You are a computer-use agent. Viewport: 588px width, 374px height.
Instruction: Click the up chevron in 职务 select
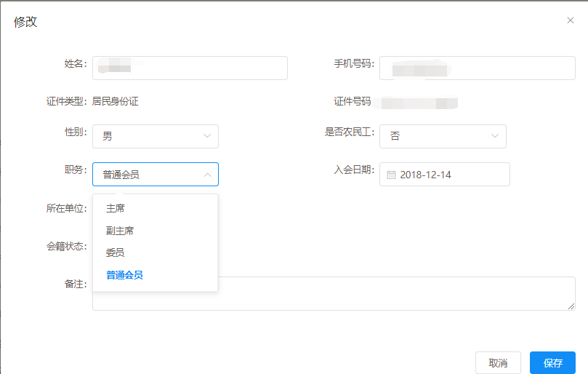click(207, 175)
